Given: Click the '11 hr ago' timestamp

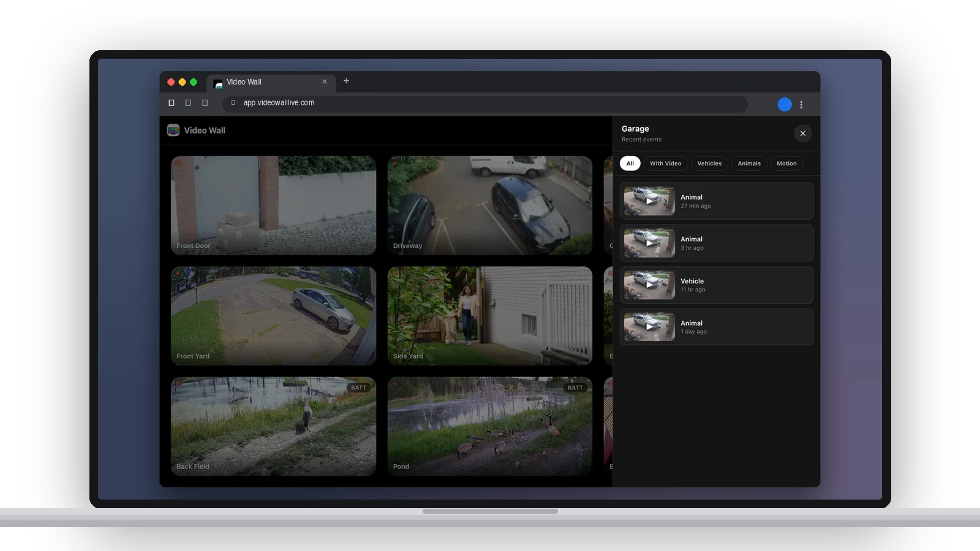Looking at the screenshot, I should tap(693, 290).
